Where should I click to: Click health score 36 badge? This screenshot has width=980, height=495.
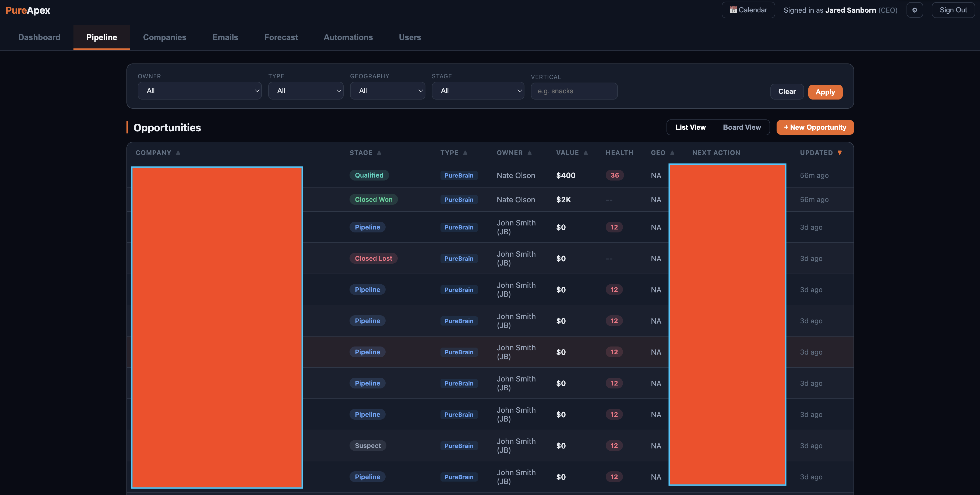coord(614,175)
